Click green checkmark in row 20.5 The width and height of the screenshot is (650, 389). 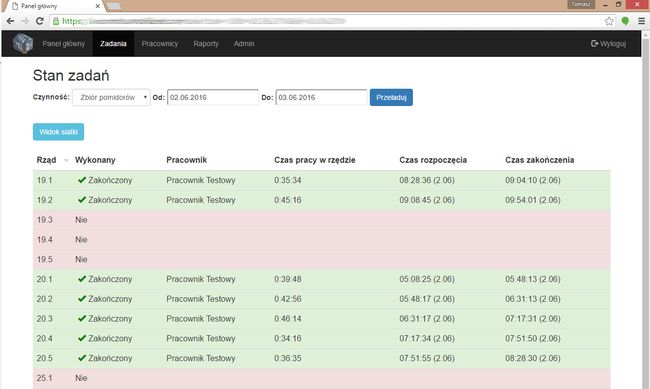click(82, 358)
